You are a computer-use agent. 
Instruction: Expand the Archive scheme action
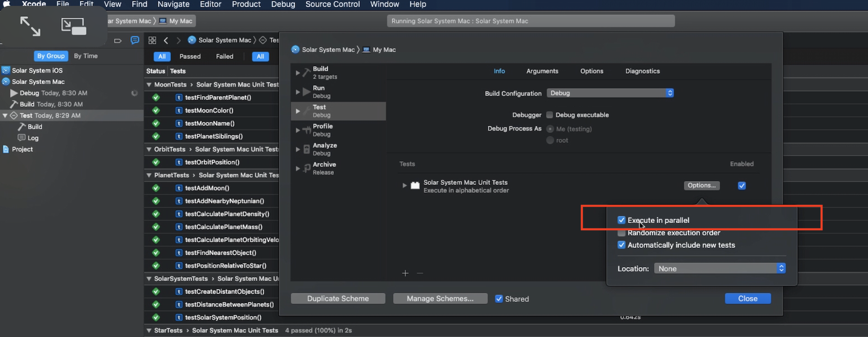(x=298, y=168)
